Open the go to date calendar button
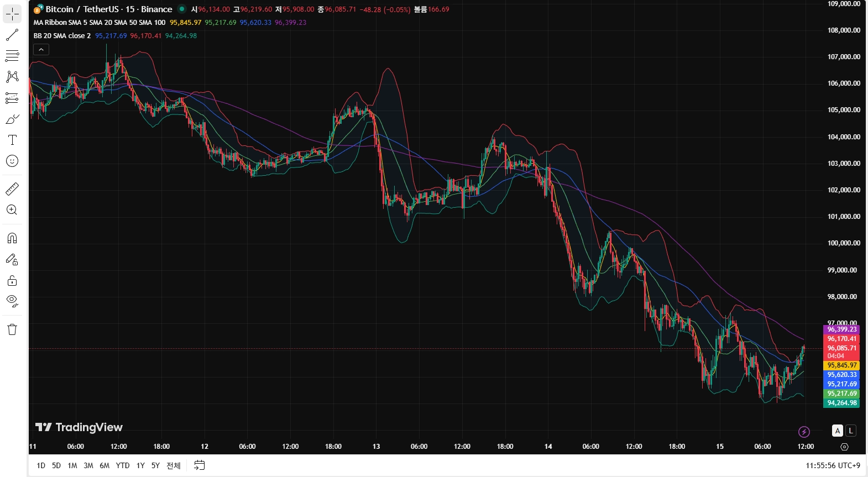The image size is (868, 477). point(200,465)
